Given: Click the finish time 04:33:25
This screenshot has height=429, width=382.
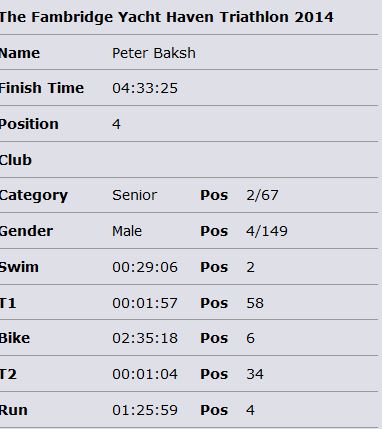Looking at the screenshot, I should 145,88.
